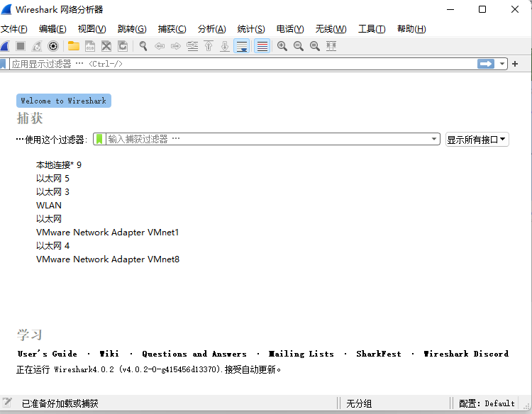Save capture file icon in toolbar
532x414 pixels.
click(90, 46)
